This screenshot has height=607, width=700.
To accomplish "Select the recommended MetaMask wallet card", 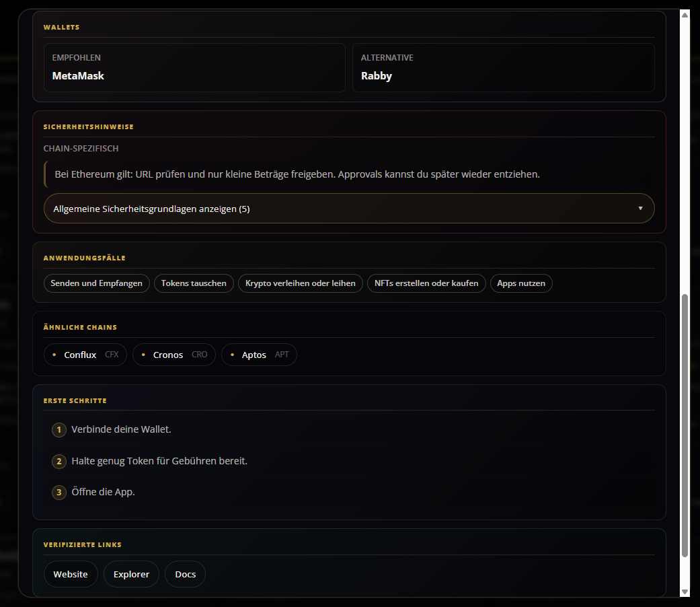I will point(194,67).
